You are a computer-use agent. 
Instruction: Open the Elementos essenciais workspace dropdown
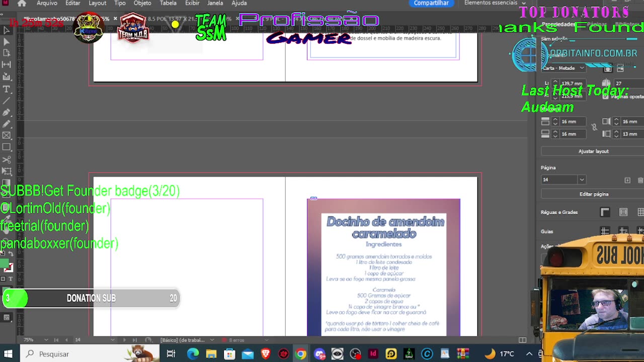pyautogui.click(x=495, y=3)
